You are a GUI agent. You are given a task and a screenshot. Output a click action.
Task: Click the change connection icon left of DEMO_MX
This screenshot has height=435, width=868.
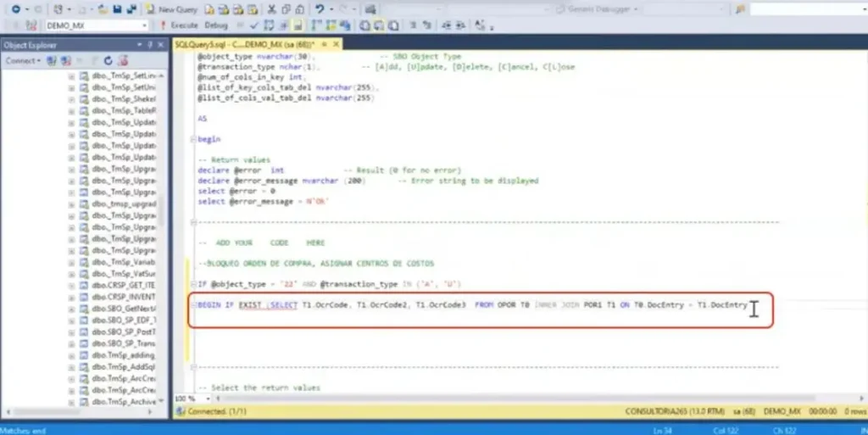point(31,25)
